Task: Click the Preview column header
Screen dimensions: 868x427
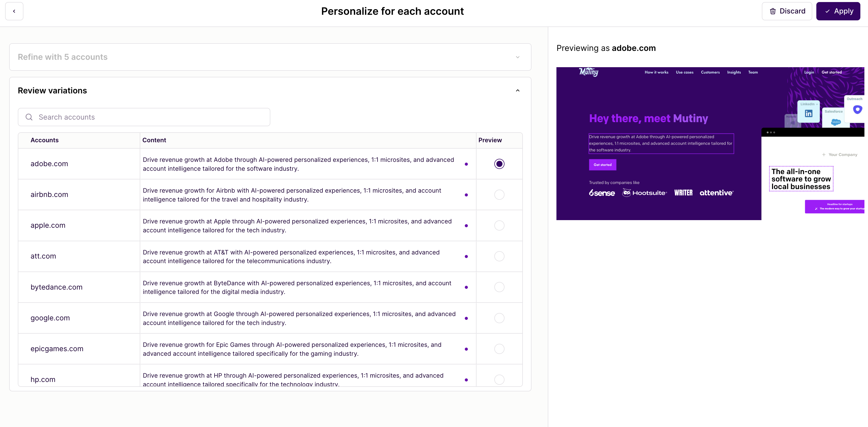Action: pyautogui.click(x=490, y=140)
